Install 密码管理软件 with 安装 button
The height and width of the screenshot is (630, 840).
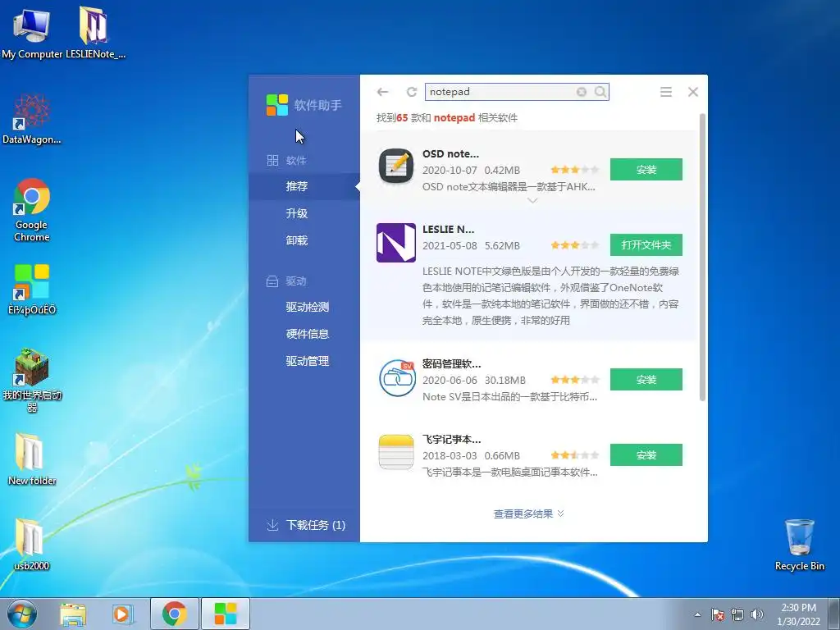click(x=646, y=380)
